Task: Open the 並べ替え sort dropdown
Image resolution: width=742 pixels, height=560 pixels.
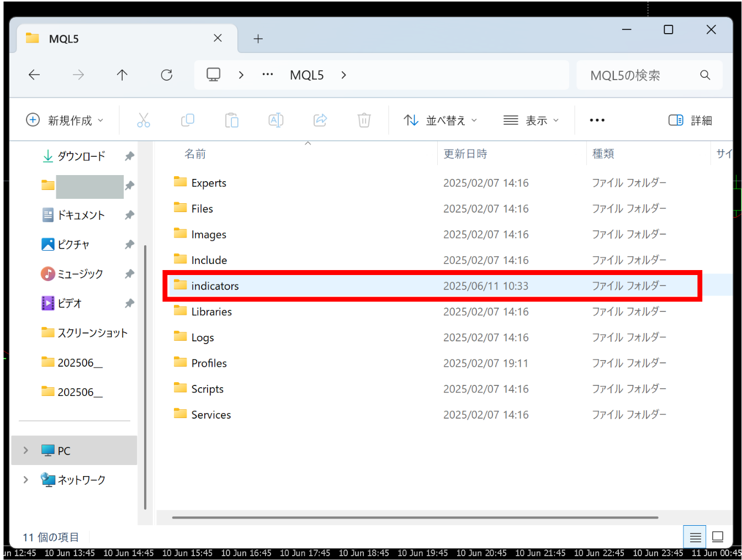Action: (441, 120)
